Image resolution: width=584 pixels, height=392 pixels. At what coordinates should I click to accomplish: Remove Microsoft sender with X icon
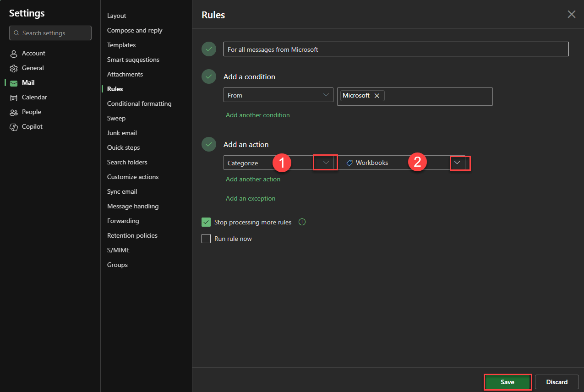coord(377,96)
